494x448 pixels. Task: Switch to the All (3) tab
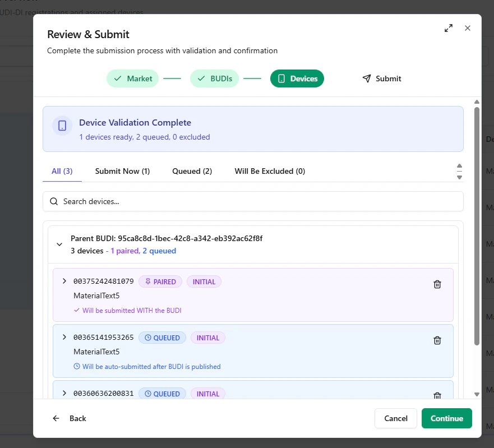pyautogui.click(x=62, y=171)
